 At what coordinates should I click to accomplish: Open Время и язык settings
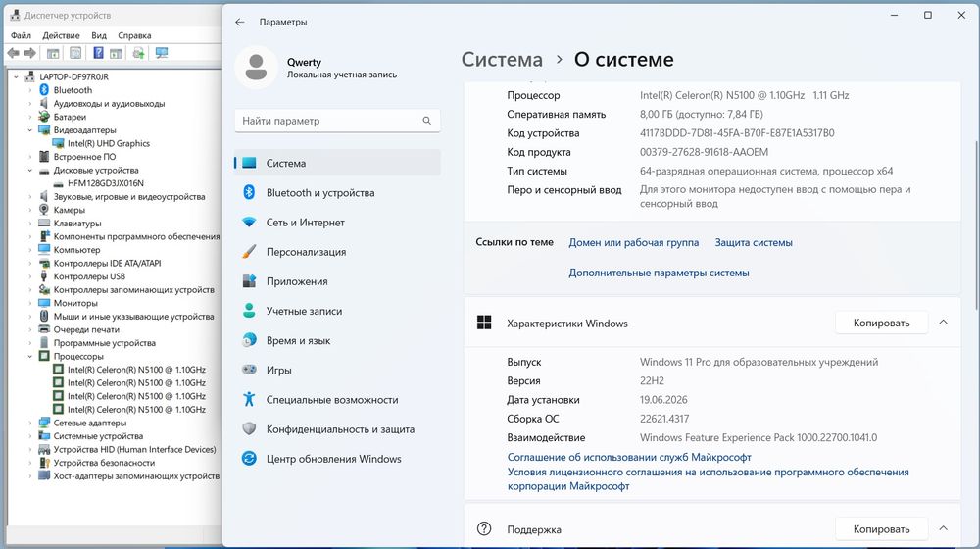pyautogui.click(x=337, y=341)
